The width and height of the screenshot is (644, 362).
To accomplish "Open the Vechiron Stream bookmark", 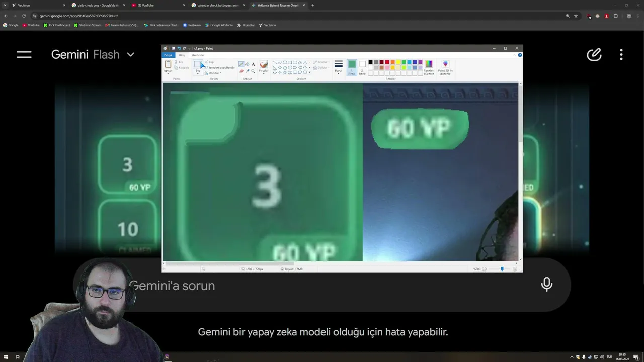I will pyautogui.click(x=88, y=25).
